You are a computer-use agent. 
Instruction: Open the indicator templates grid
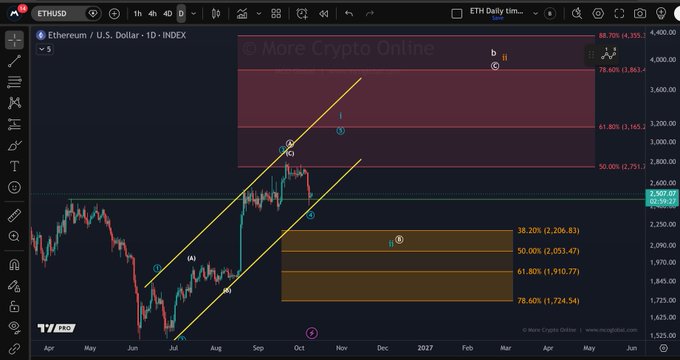(276, 14)
